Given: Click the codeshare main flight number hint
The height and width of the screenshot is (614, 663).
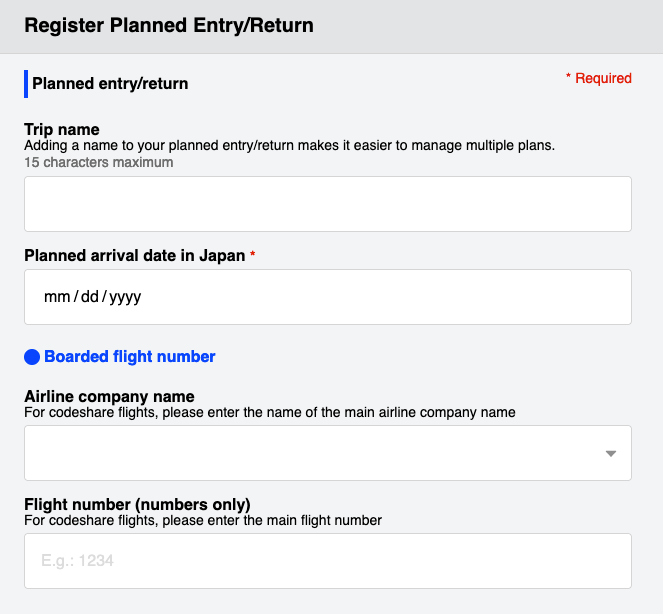Looking at the screenshot, I should (x=203, y=520).
